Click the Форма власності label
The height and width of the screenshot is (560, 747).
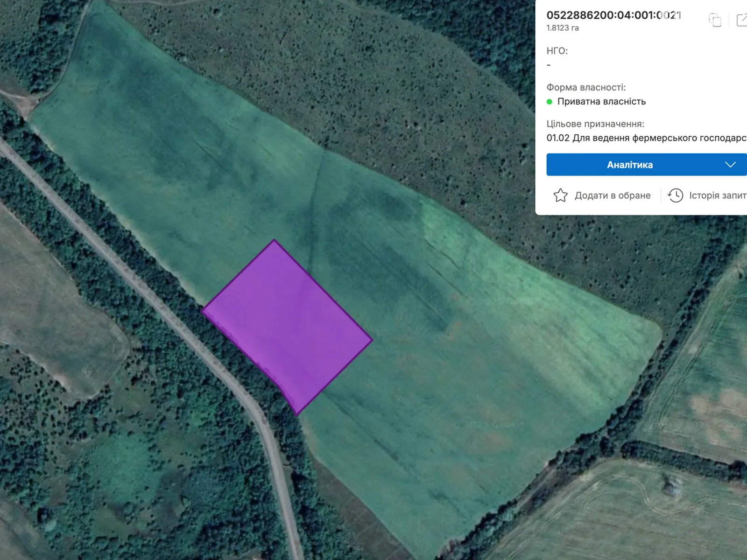(x=586, y=87)
